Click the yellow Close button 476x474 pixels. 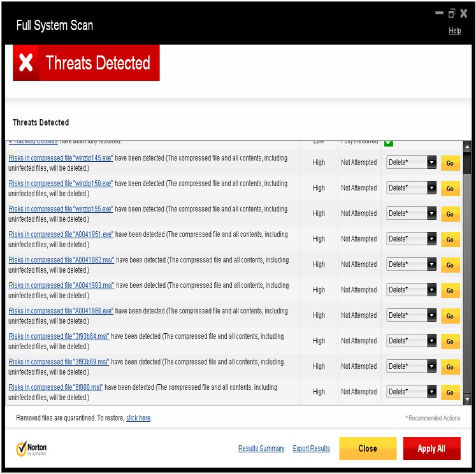click(368, 449)
